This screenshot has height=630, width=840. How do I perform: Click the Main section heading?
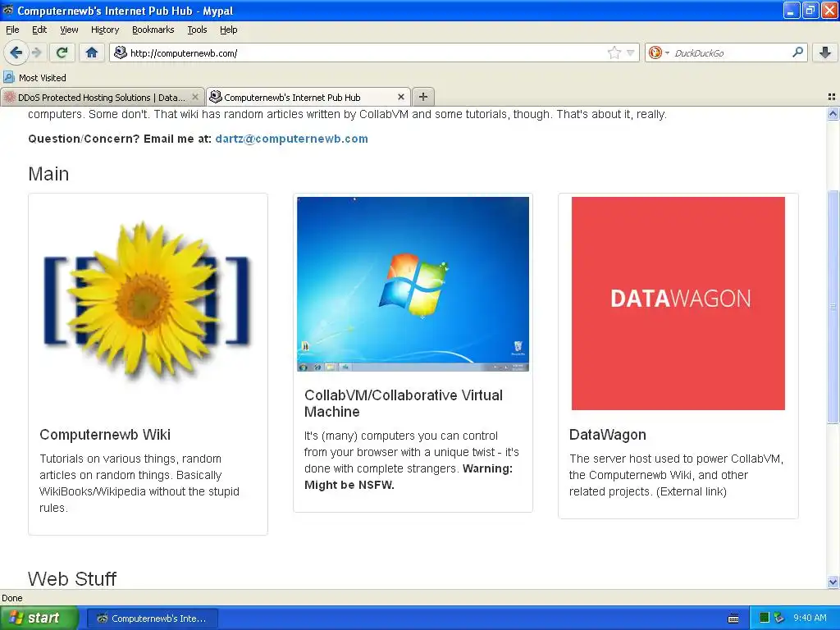(x=48, y=174)
